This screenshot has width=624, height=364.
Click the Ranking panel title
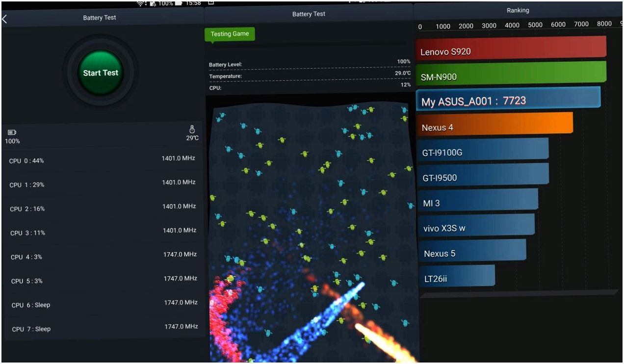(518, 10)
